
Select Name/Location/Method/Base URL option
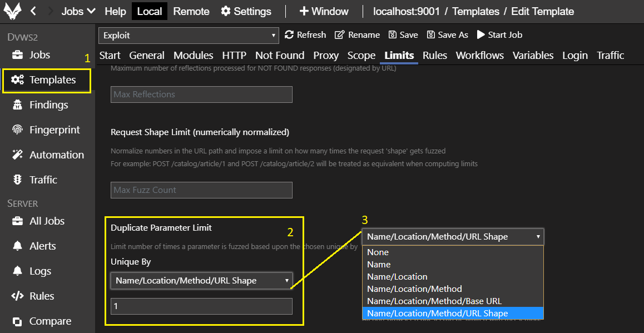434,301
